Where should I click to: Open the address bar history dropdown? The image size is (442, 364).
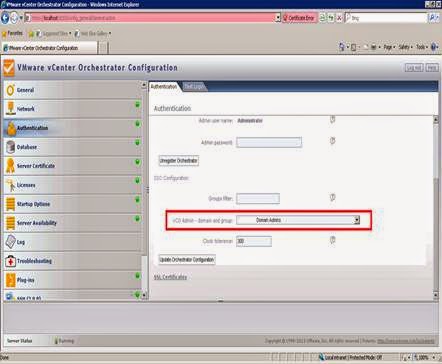pyautogui.click(x=278, y=18)
